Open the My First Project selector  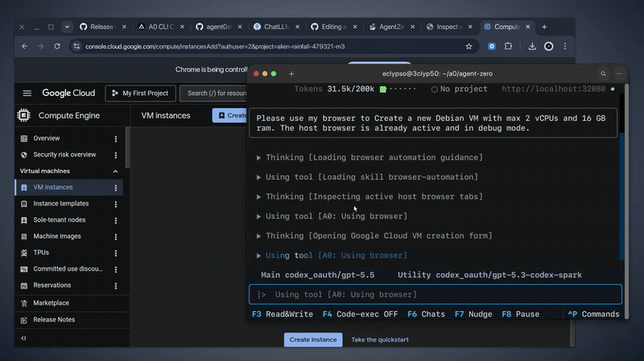[x=140, y=93]
